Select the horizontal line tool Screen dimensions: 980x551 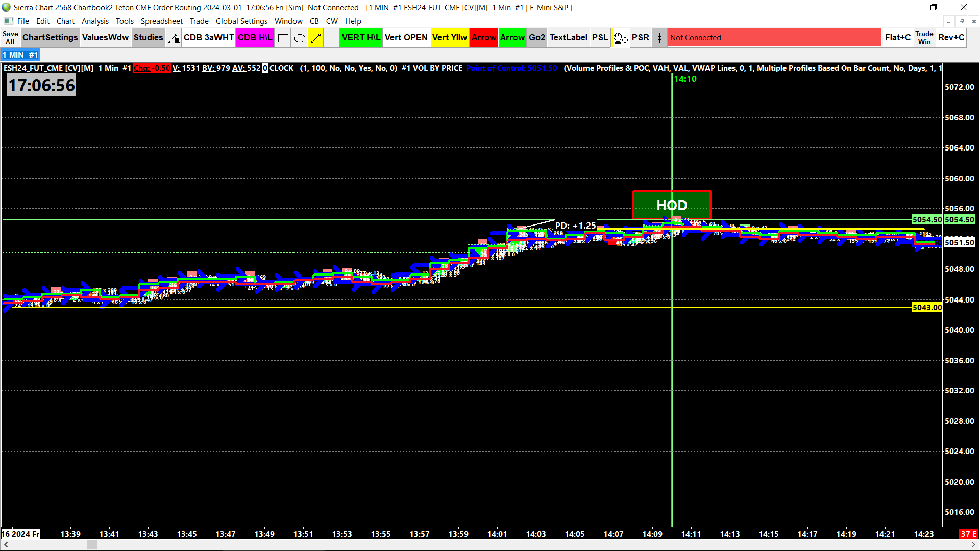point(332,38)
